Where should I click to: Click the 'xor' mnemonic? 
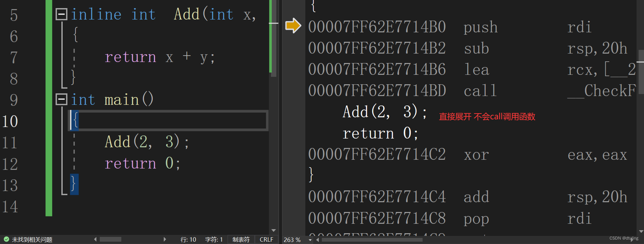(x=476, y=155)
